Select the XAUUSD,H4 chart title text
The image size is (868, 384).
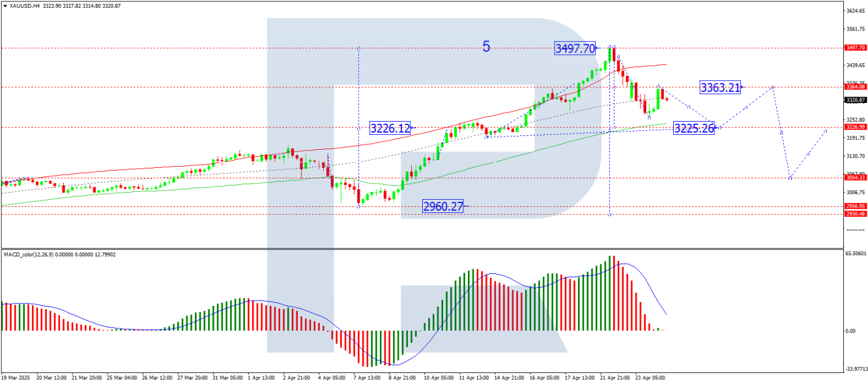tap(23, 6)
